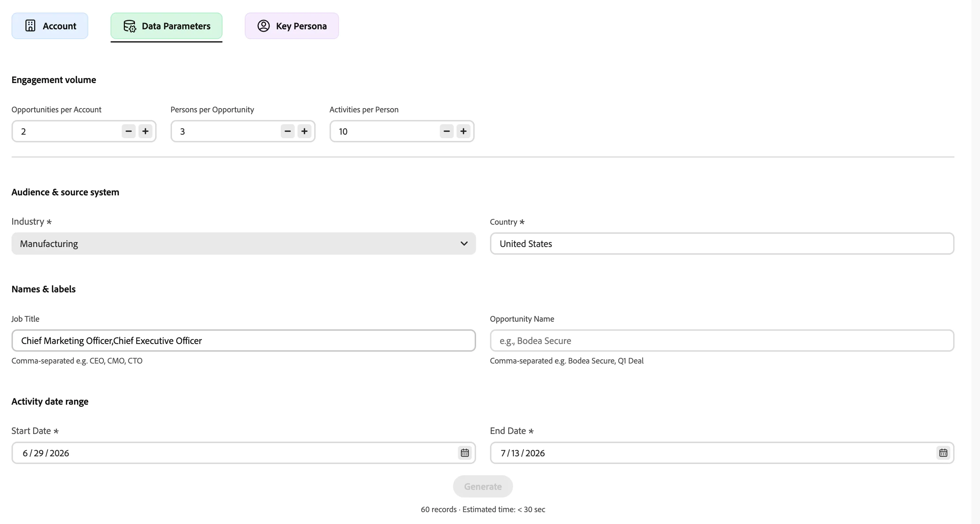Click the Generate button
This screenshot has height=524, width=980.
[483, 486]
